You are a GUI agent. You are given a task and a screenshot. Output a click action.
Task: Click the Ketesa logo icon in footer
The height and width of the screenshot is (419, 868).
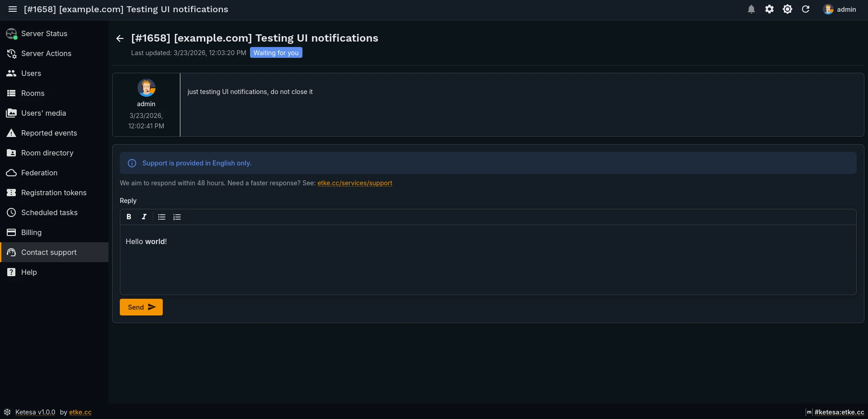tap(7, 412)
